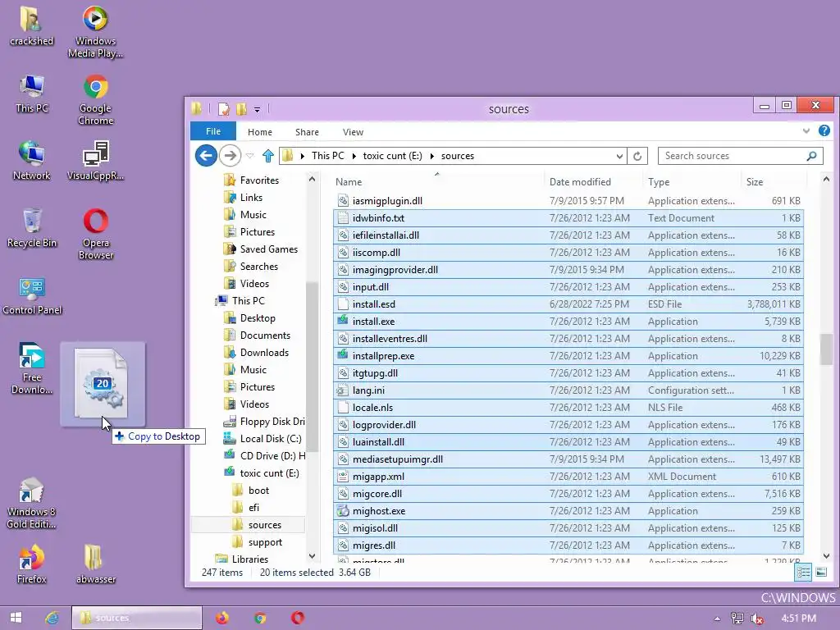Click the muted volume tray icon
The height and width of the screenshot is (630, 840).
757,619
